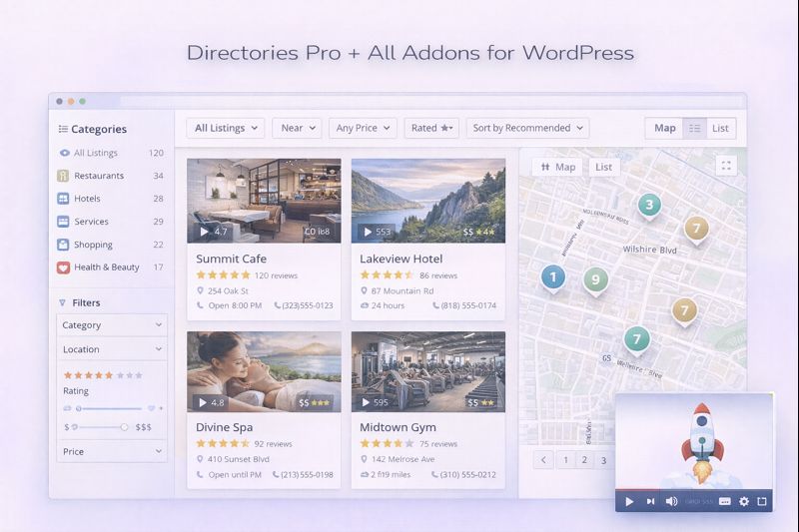Select blue map marker numbered 1
799x532 pixels.
(553, 278)
